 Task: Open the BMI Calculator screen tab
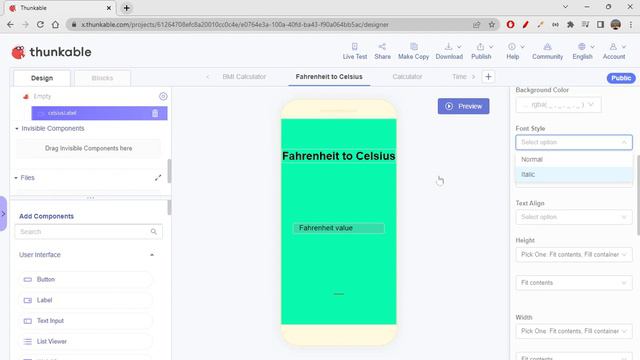(x=244, y=77)
